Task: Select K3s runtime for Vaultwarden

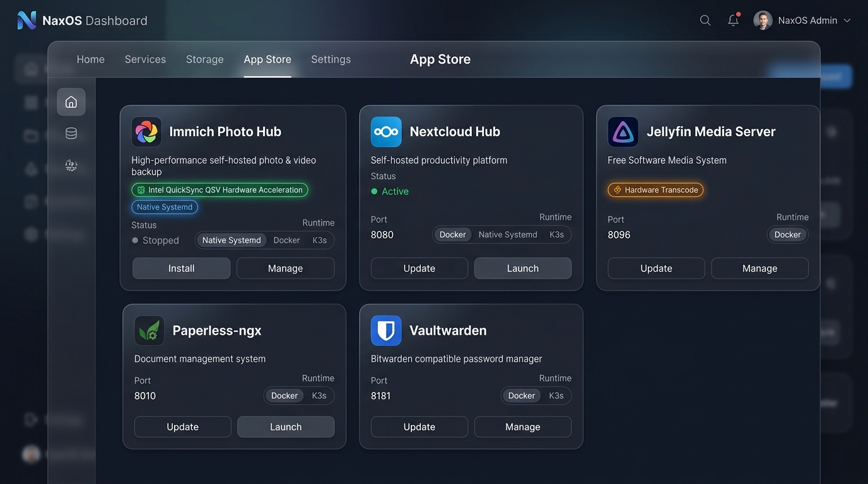Action: click(x=556, y=396)
